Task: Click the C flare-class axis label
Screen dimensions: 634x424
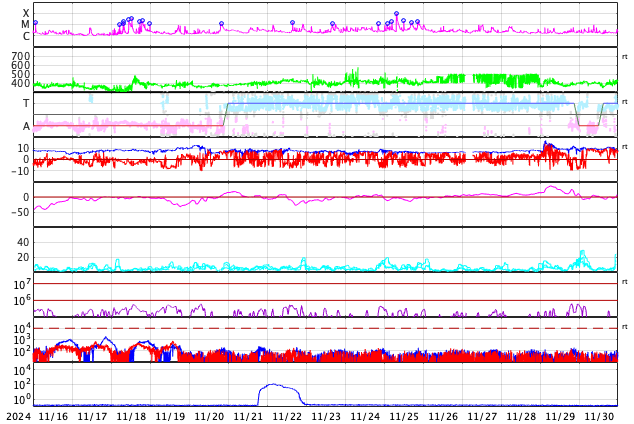Action: [26, 36]
